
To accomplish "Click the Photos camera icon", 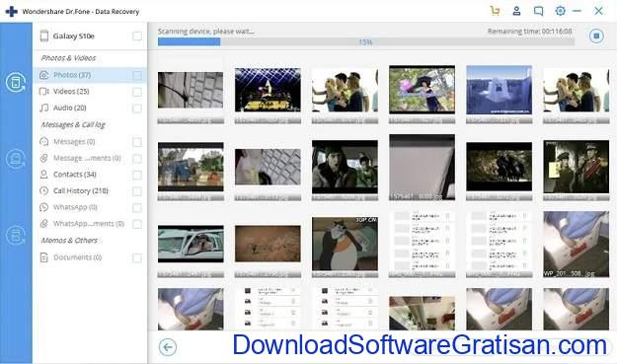I will click(44, 75).
